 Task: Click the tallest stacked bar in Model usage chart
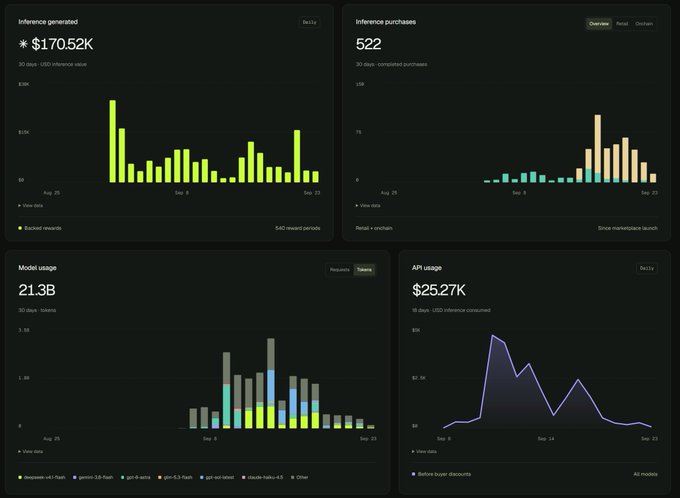[x=271, y=383]
